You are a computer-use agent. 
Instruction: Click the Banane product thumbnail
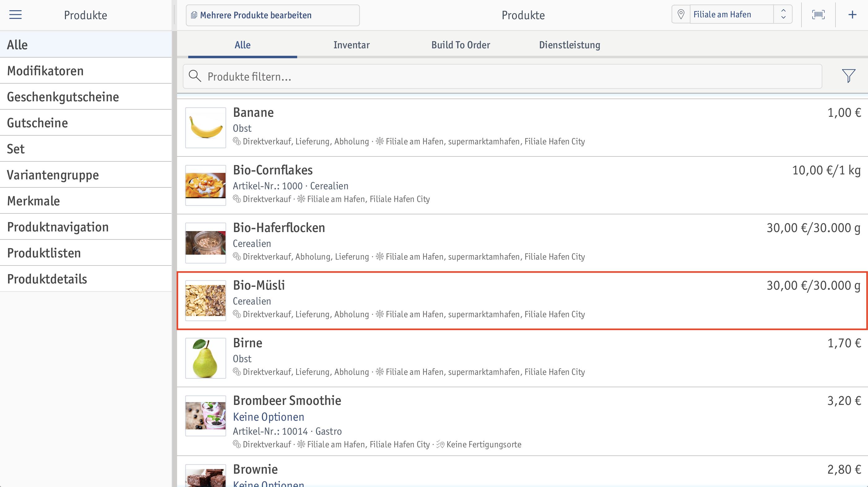(206, 128)
